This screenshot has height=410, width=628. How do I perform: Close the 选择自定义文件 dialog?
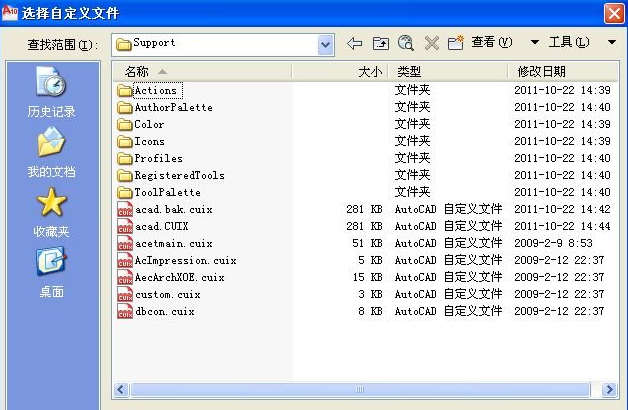click(614, 14)
